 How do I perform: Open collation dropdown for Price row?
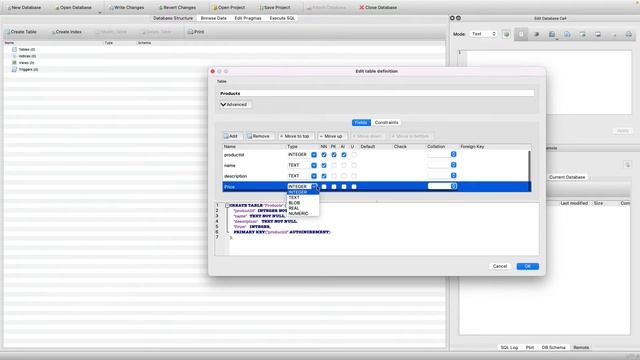coord(453,186)
